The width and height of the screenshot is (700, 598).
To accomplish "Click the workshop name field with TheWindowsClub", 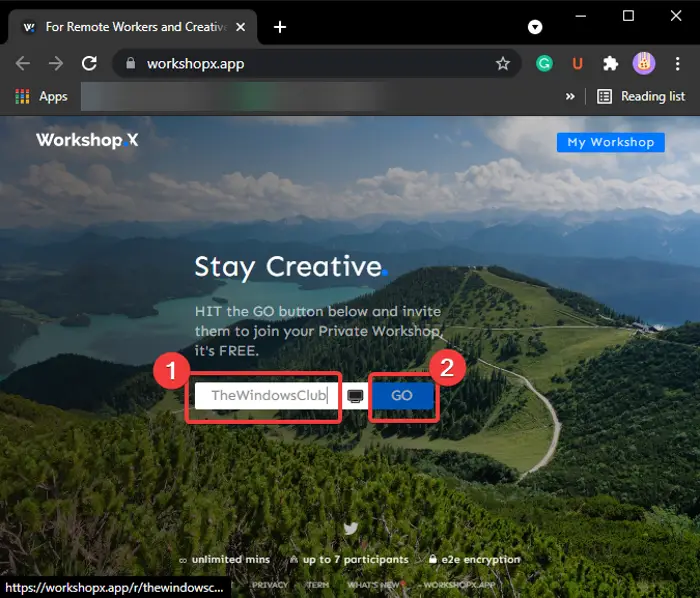I will [x=267, y=395].
